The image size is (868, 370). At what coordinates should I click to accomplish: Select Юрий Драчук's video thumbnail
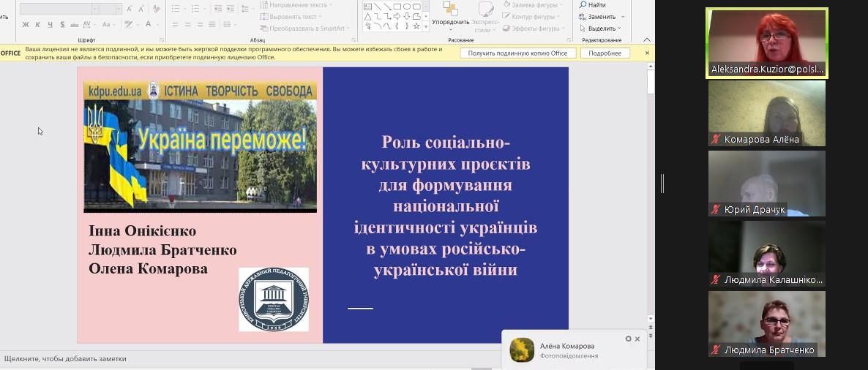pos(766,184)
